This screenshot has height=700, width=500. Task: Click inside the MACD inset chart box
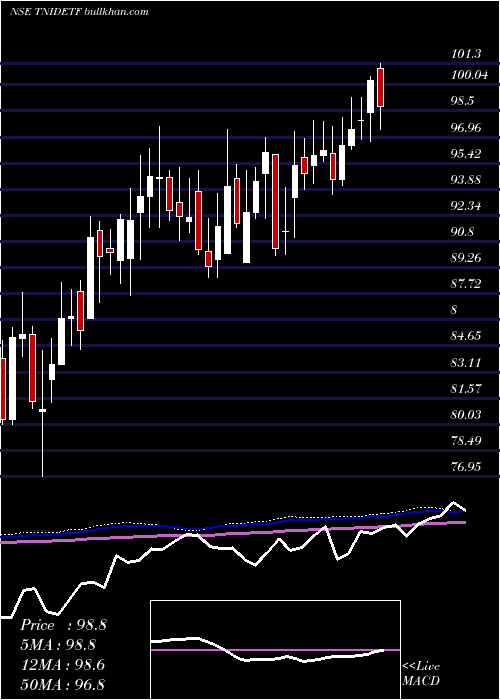[x=275, y=650]
